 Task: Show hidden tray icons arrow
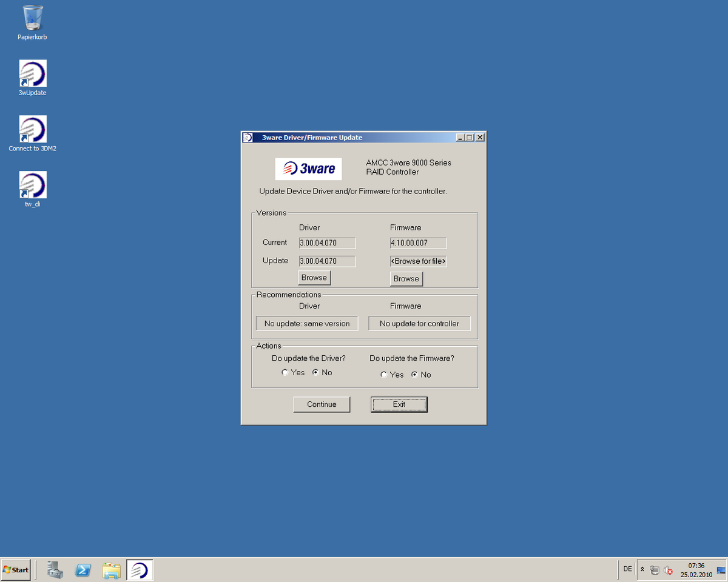click(642, 570)
